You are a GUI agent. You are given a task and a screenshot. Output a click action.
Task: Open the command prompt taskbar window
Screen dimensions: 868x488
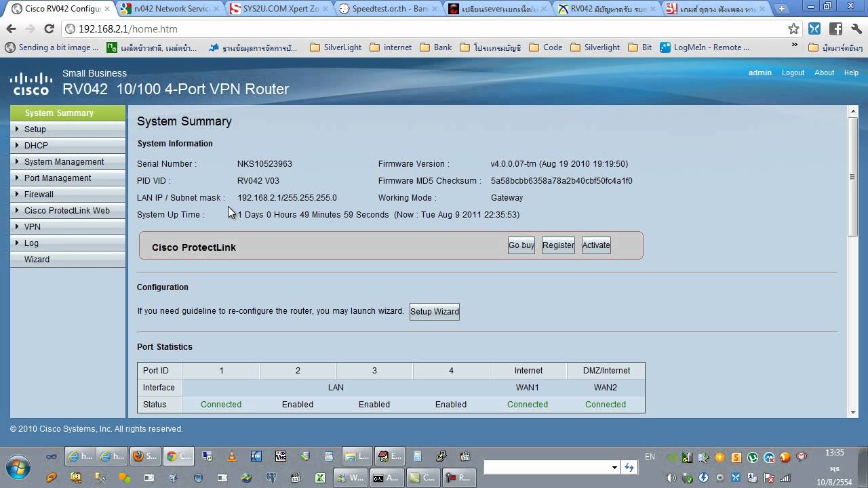tap(389, 478)
